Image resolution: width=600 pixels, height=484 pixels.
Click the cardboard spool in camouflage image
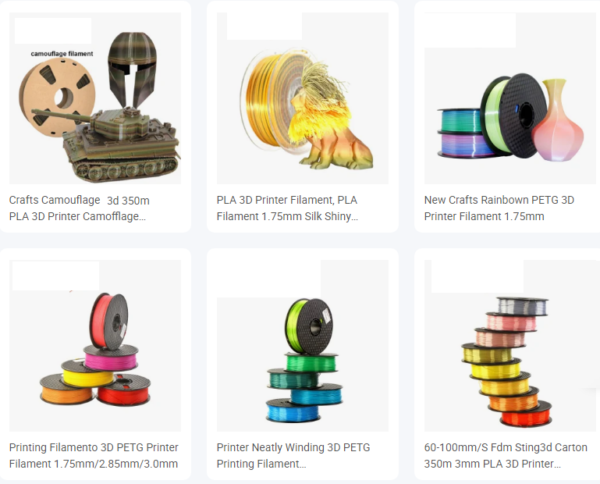tap(57, 97)
